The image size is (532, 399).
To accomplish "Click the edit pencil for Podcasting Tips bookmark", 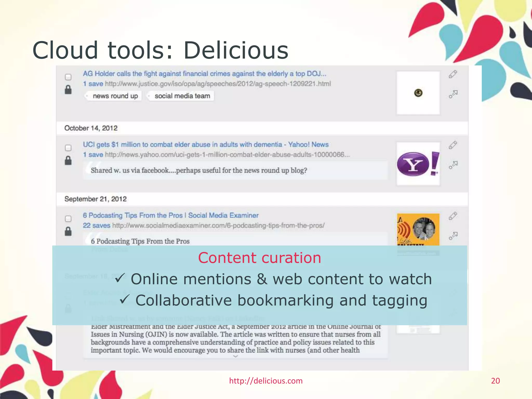I will (453, 216).
